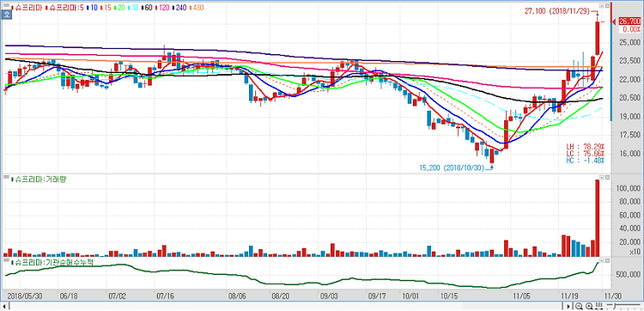
Task: Select the orange 15 moving average legend
Action: pyautogui.click(x=105, y=8)
